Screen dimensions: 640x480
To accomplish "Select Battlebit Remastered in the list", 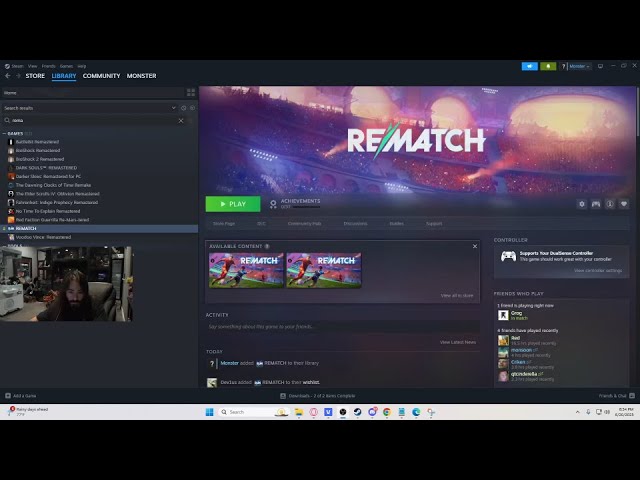I will 37,142.
